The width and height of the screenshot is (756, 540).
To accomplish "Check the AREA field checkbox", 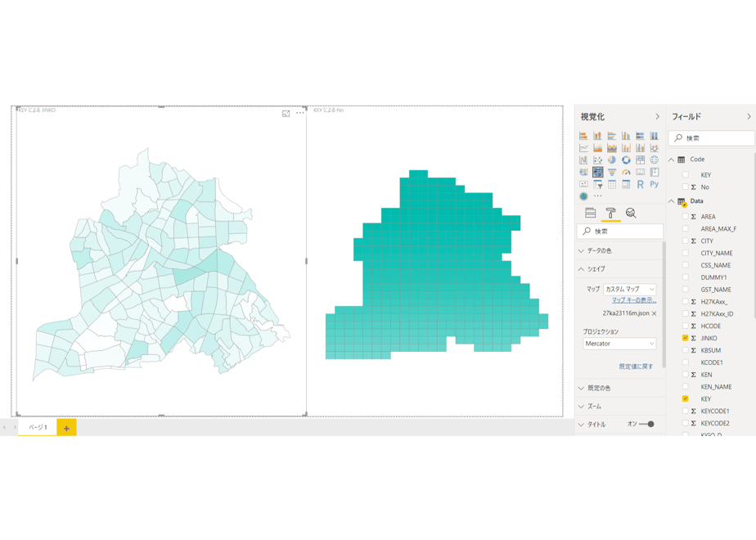I will [685, 217].
